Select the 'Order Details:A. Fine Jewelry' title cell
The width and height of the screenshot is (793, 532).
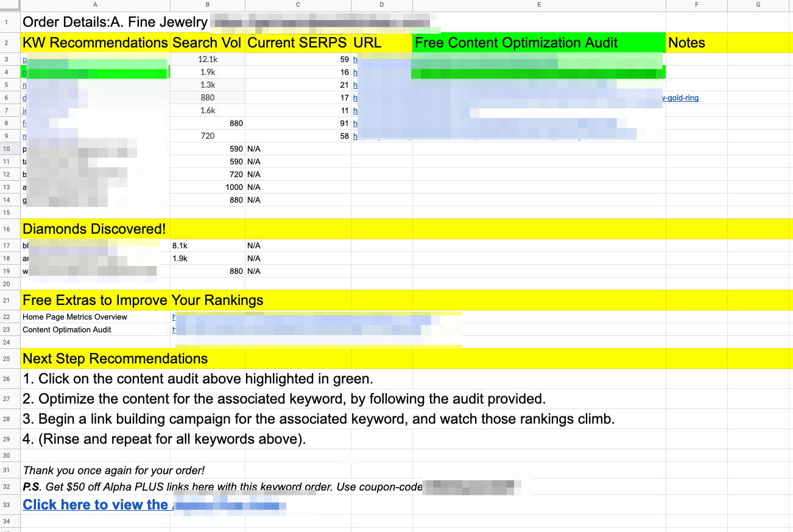[x=115, y=23]
